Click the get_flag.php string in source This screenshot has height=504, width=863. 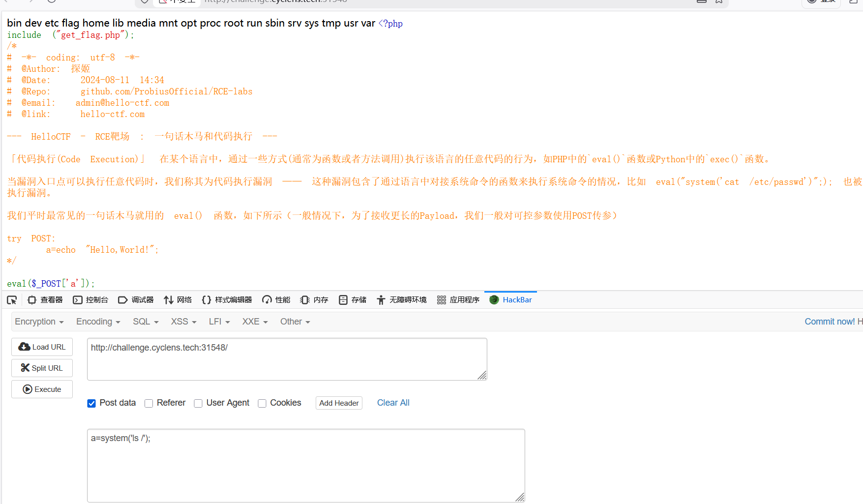click(90, 35)
